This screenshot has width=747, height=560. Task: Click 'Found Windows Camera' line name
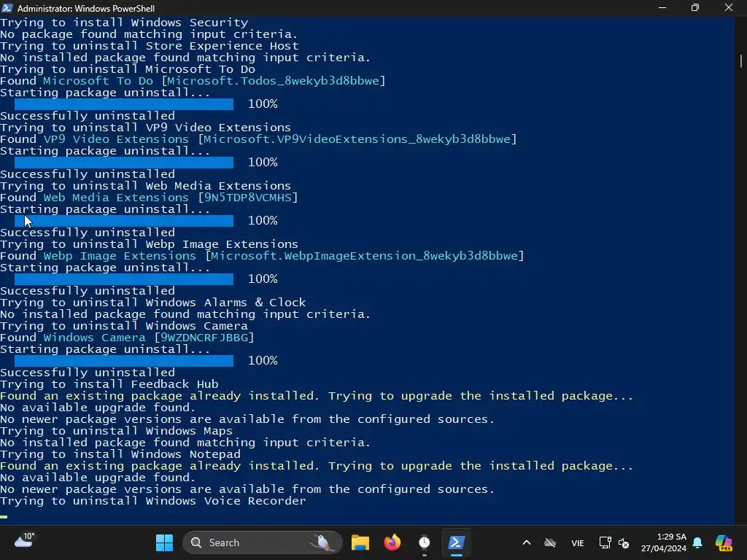coord(94,338)
